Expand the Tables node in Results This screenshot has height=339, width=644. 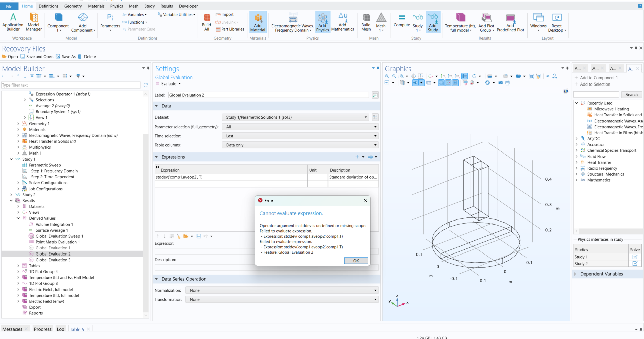pos(18,266)
